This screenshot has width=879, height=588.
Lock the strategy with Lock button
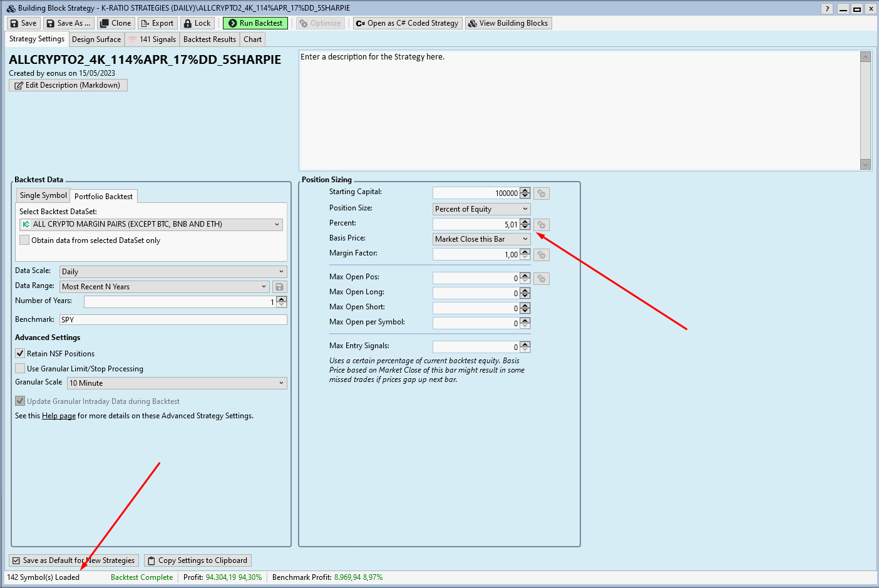pyautogui.click(x=197, y=23)
